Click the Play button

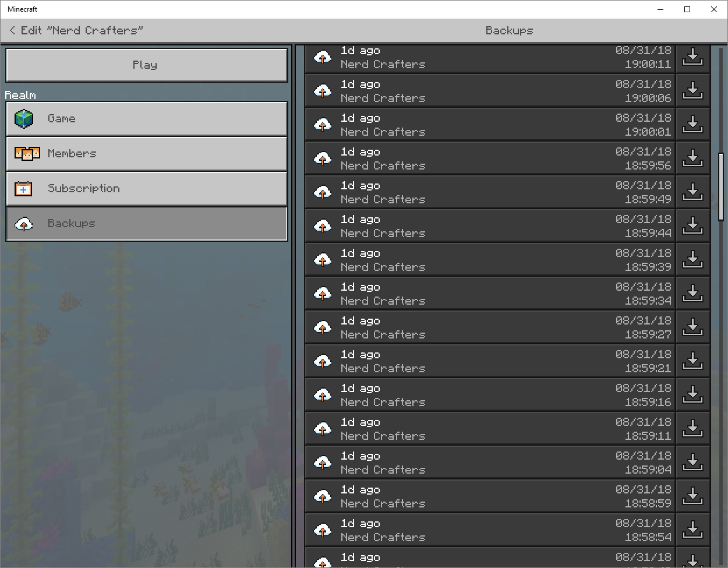click(147, 65)
